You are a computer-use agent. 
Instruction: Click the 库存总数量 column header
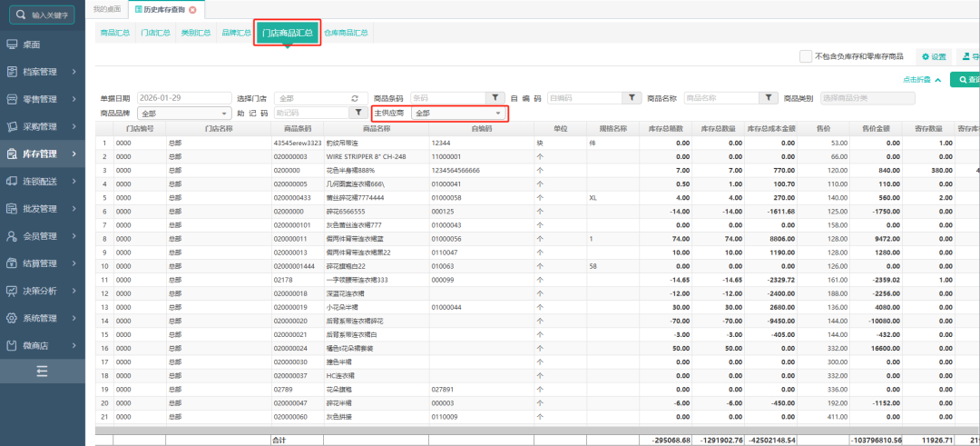tap(718, 128)
